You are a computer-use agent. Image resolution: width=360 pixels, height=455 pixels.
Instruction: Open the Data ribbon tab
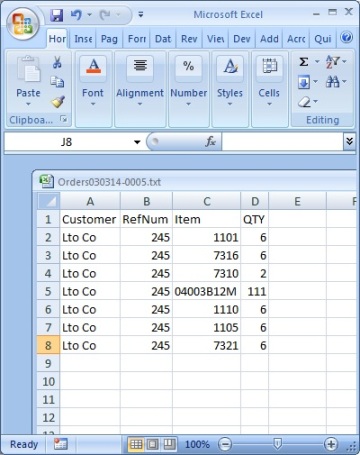[x=163, y=39]
